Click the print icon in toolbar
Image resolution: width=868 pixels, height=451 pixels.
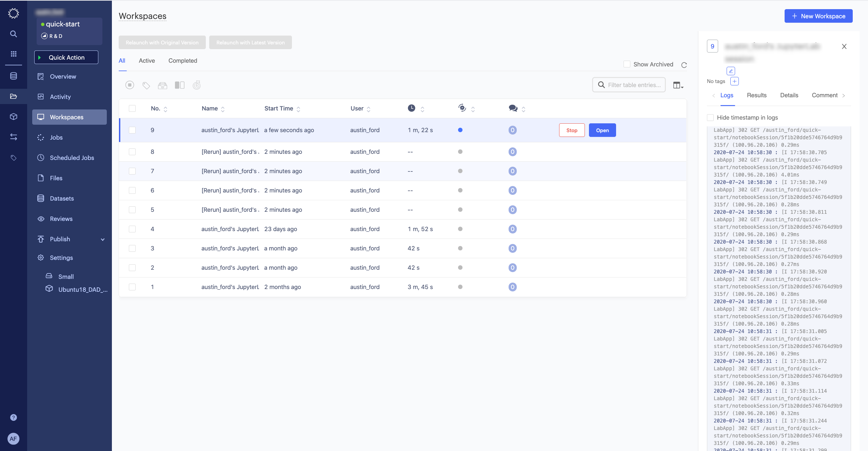tap(162, 85)
